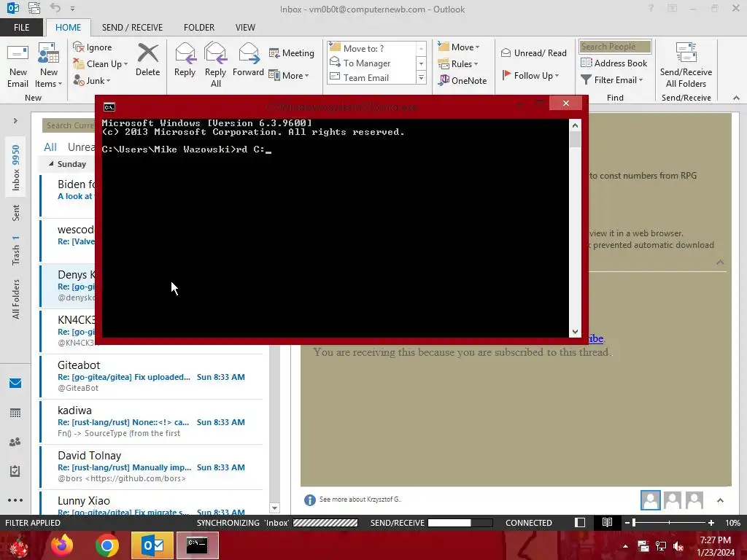Switch to Normal view in status bar
The height and width of the screenshot is (560, 747).
tap(580, 522)
